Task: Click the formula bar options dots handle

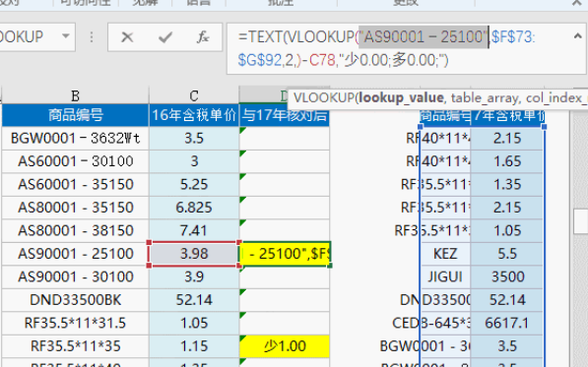Action: coord(92,37)
